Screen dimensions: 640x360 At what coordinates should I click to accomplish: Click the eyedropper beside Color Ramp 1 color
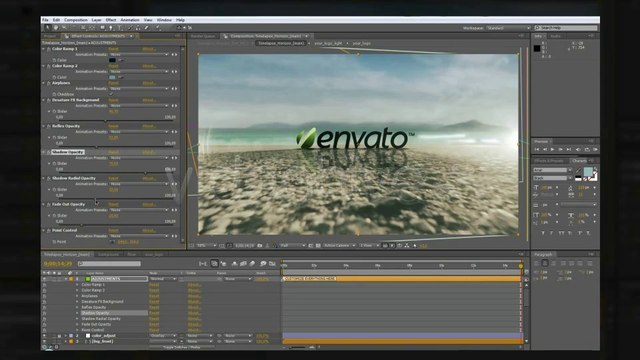[x=121, y=60]
